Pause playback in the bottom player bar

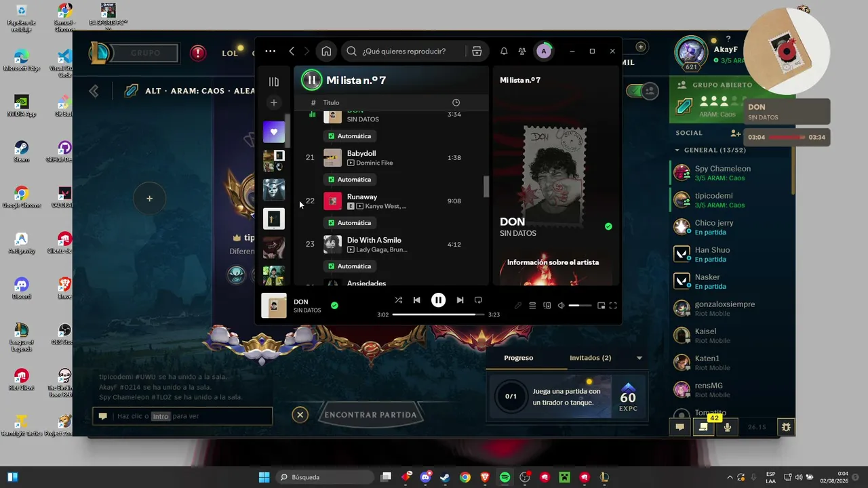(439, 300)
